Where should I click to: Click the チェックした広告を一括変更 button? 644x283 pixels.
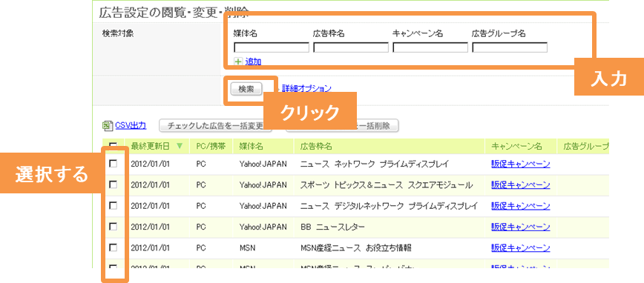pyautogui.click(x=215, y=126)
